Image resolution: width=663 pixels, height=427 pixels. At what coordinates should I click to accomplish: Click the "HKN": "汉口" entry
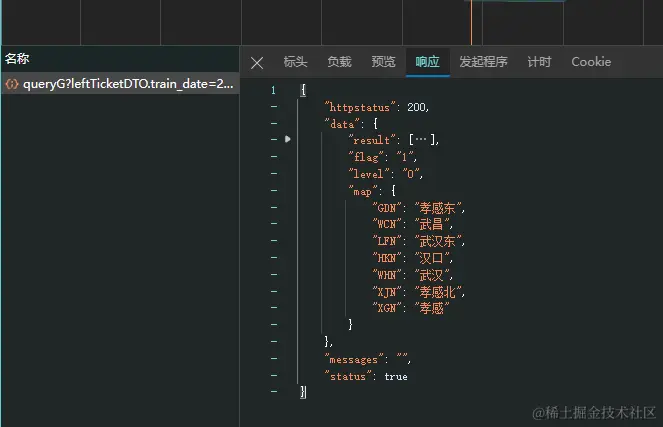pos(413,257)
